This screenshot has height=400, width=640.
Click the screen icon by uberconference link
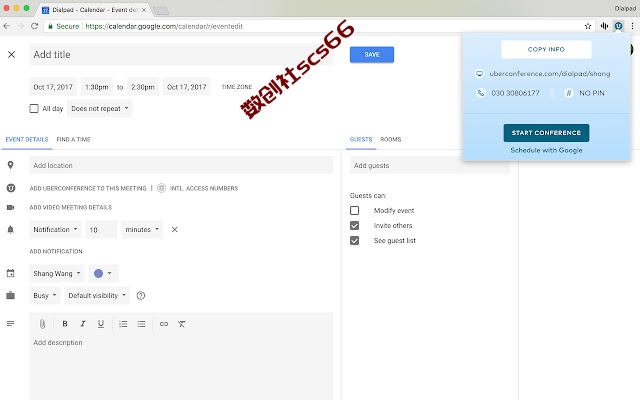tap(480, 73)
